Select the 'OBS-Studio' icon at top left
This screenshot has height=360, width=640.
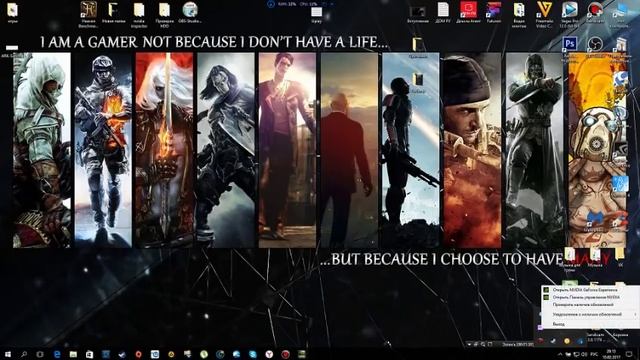click(x=190, y=12)
